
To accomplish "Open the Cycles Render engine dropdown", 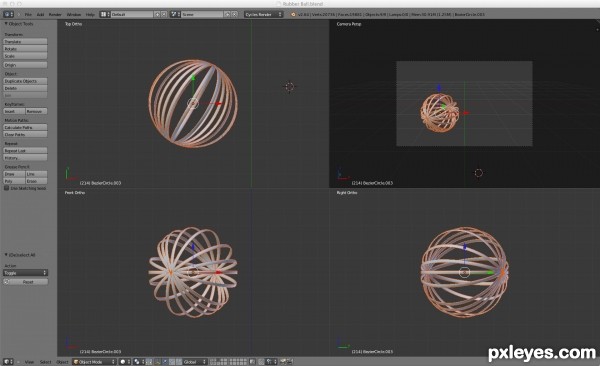I will point(264,15).
